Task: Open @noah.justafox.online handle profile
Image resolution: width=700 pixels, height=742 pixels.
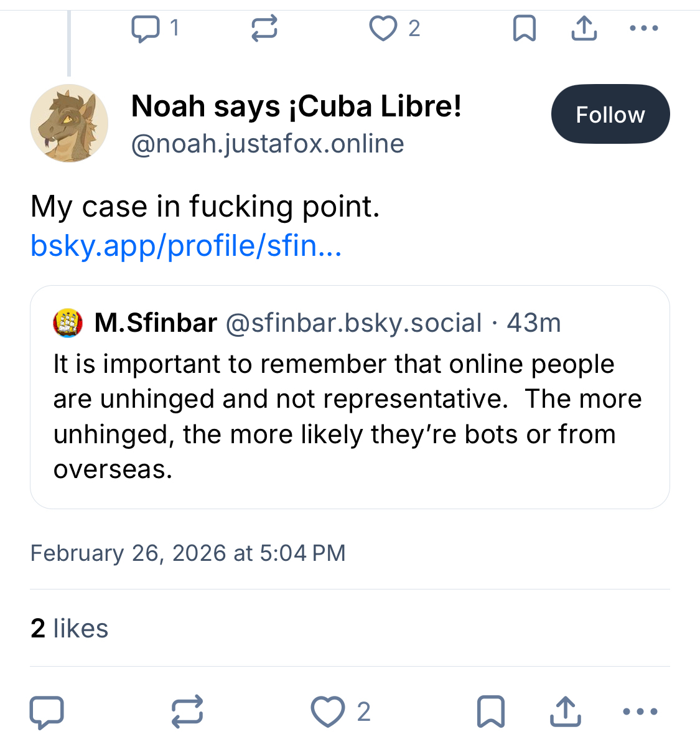Action: [268, 144]
